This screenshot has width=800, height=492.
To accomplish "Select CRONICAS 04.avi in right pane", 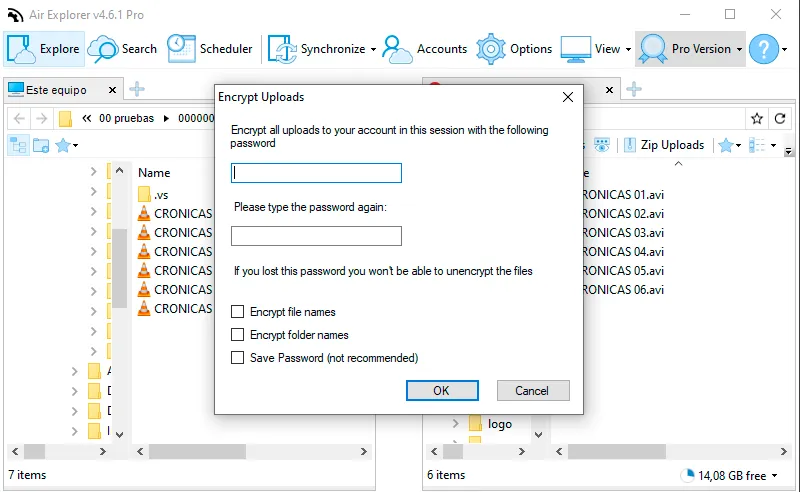I will [623, 252].
